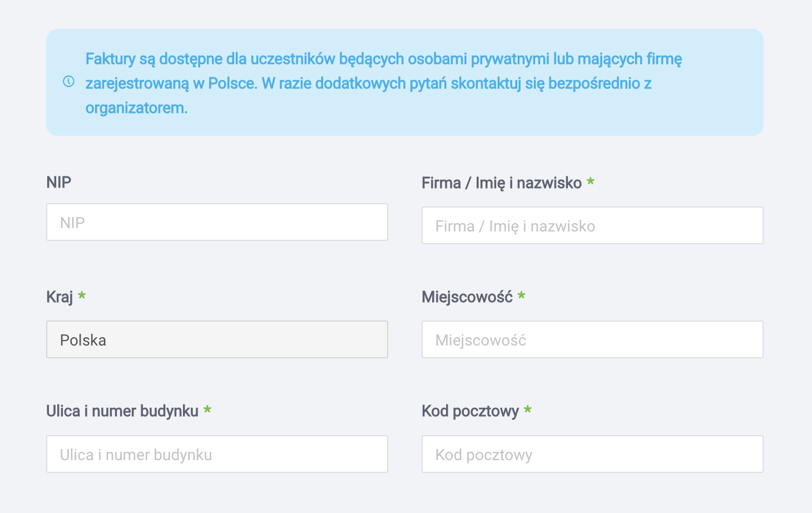This screenshot has height=513, width=812.
Task: Click the required asterisk beside Kod pocztowy
Action: coord(528,411)
